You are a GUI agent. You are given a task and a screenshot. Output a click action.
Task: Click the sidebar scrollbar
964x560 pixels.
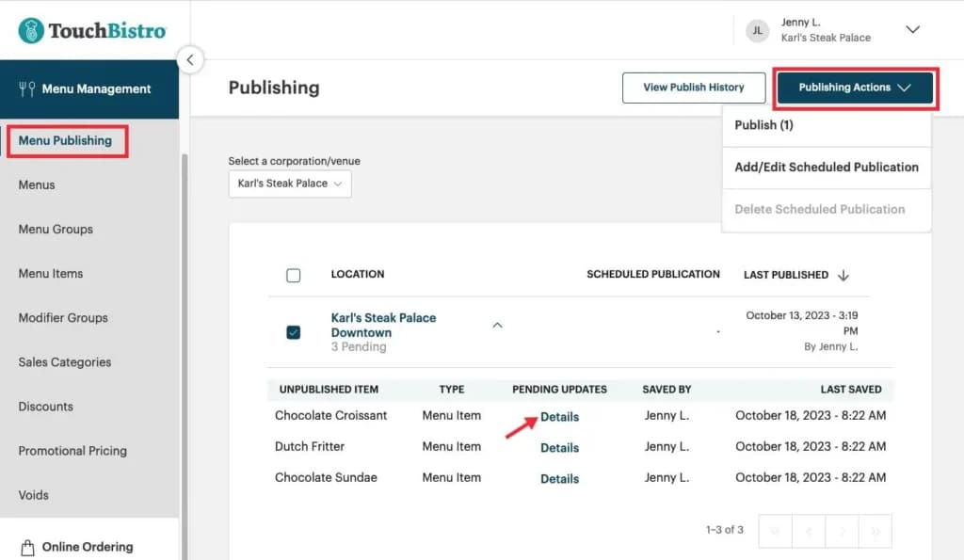(x=184, y=357)
